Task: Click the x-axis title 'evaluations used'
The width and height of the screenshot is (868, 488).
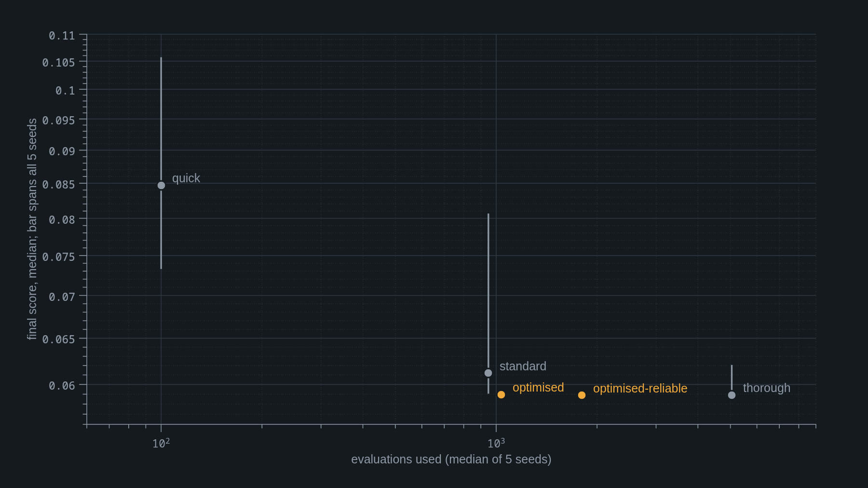Action: tap(451, 459)
